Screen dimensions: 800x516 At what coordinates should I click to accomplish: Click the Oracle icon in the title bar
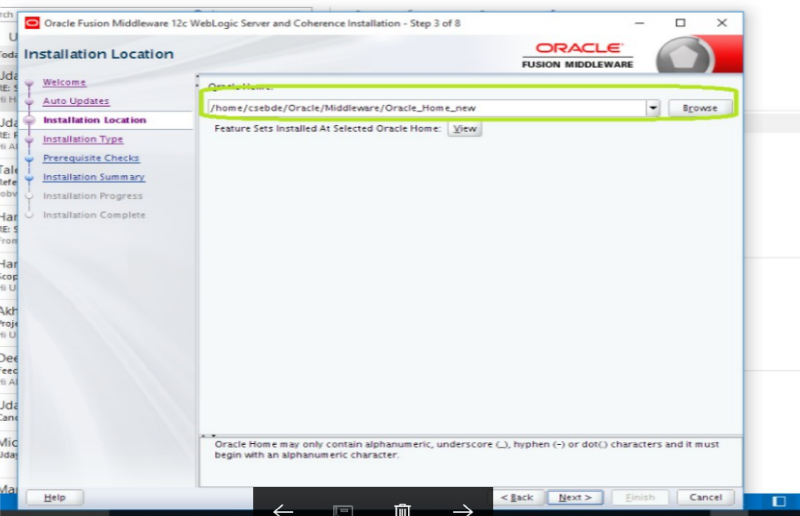(x=32, y=23)
